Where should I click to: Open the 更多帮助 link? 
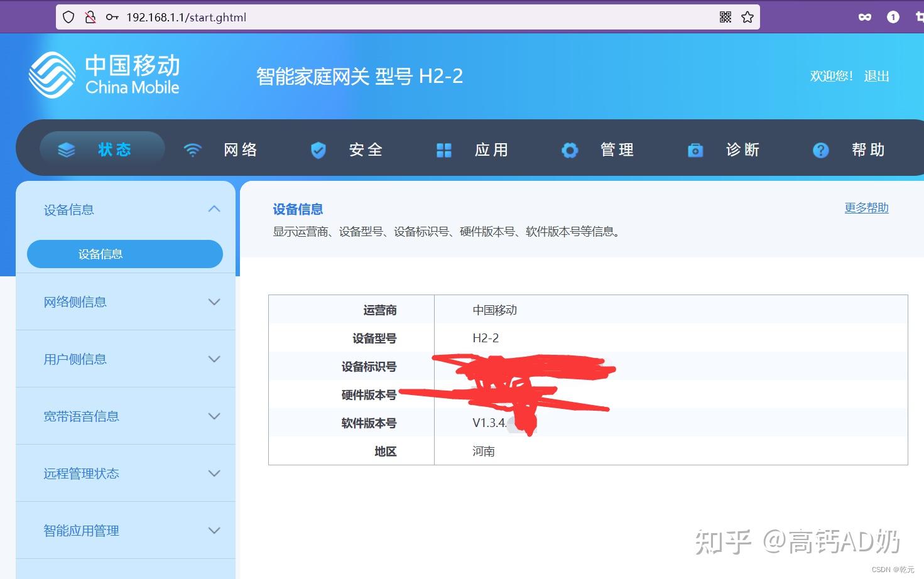(866, 208)
